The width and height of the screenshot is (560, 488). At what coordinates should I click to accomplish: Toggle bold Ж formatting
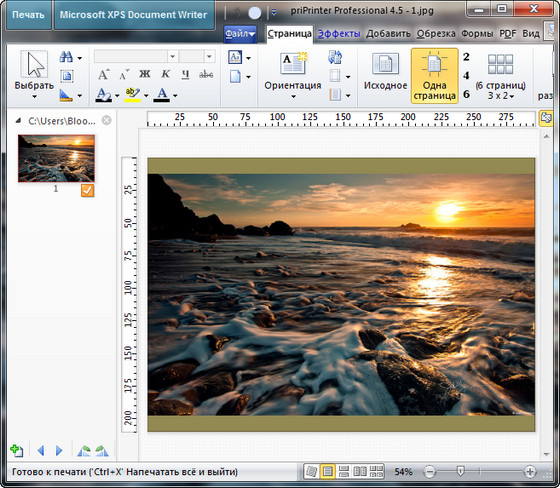click(x=145, y=74)
